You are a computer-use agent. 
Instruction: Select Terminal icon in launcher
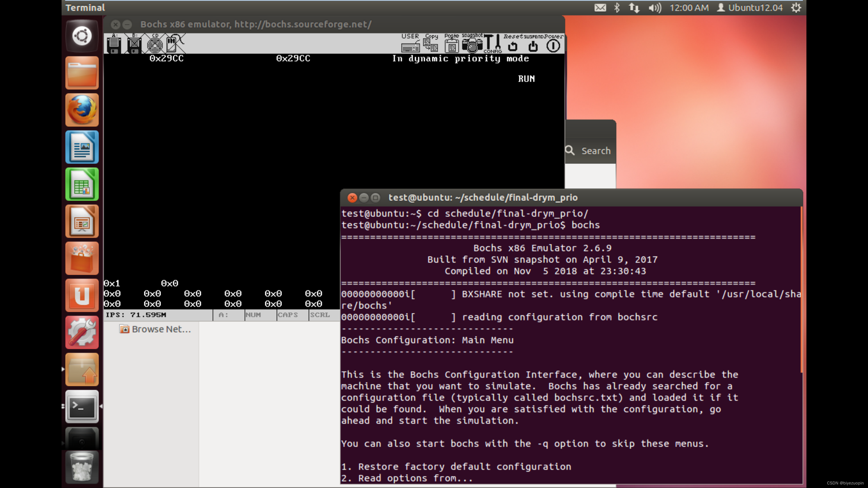tap(82, 406)
